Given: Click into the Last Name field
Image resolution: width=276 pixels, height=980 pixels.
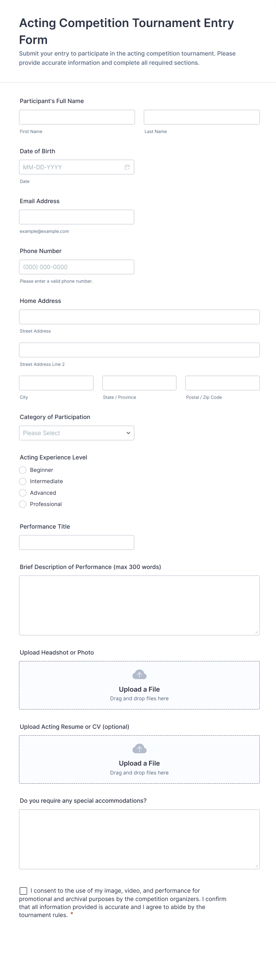Looking at the screenshot, I should tap(202, 117).
